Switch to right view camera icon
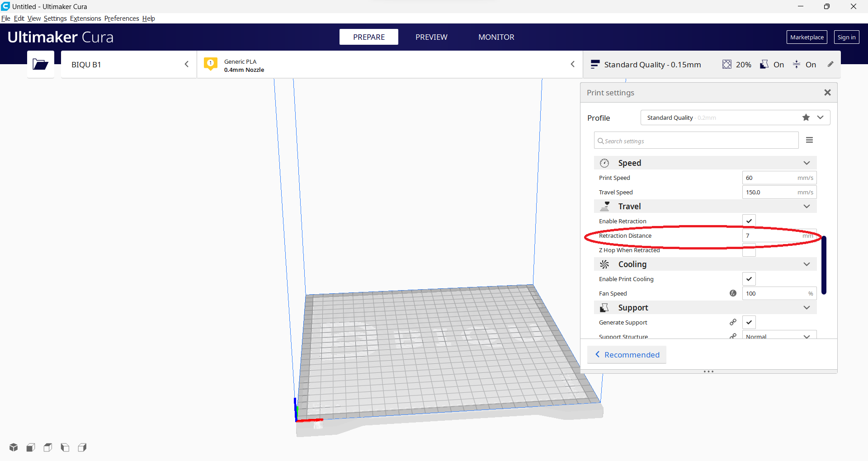 coord(82,447)
